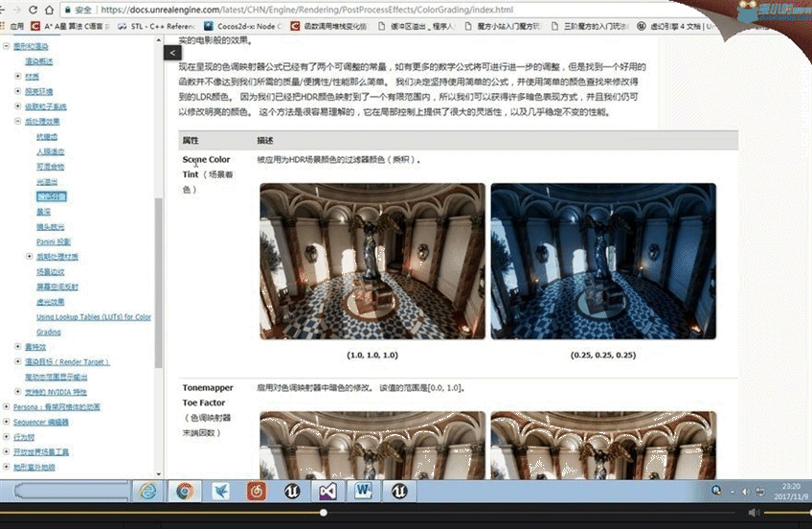
Task: Switch to Chrome in the taskbar
Action: (x=185, y=491)
